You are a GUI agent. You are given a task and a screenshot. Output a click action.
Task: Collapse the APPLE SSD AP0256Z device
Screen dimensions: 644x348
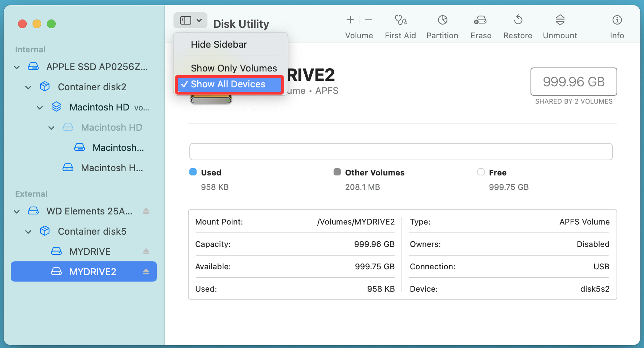16,67
